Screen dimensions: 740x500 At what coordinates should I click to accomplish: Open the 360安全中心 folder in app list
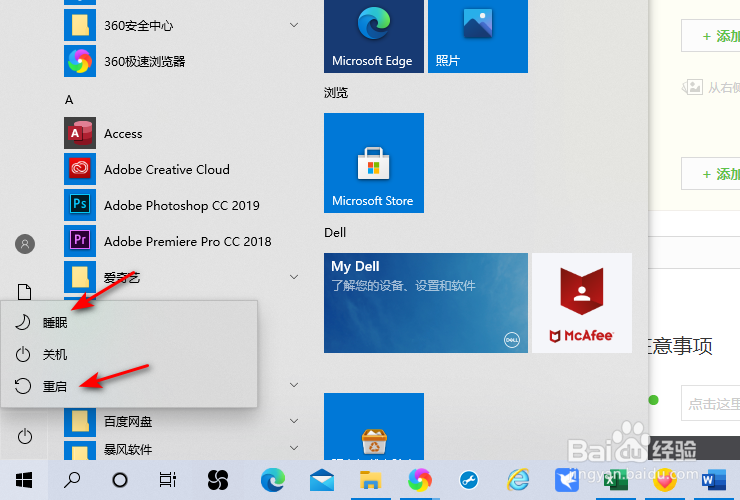click(183, 25)
